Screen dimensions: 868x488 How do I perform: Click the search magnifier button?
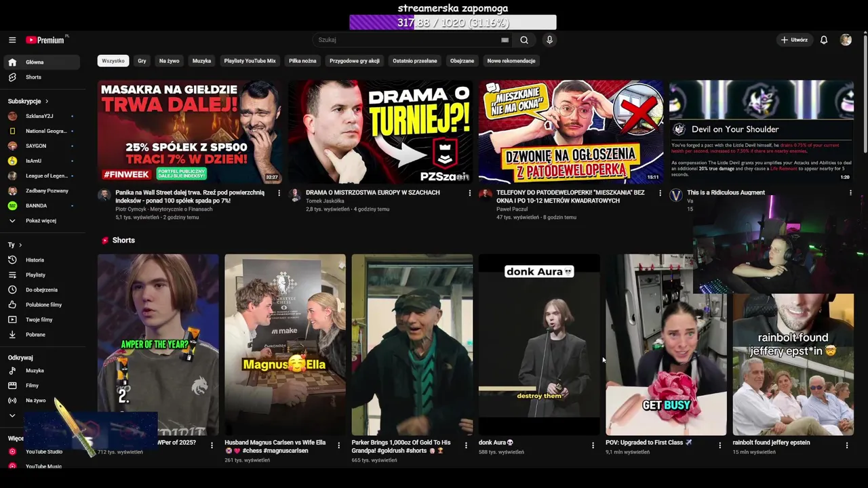(524, 40)
